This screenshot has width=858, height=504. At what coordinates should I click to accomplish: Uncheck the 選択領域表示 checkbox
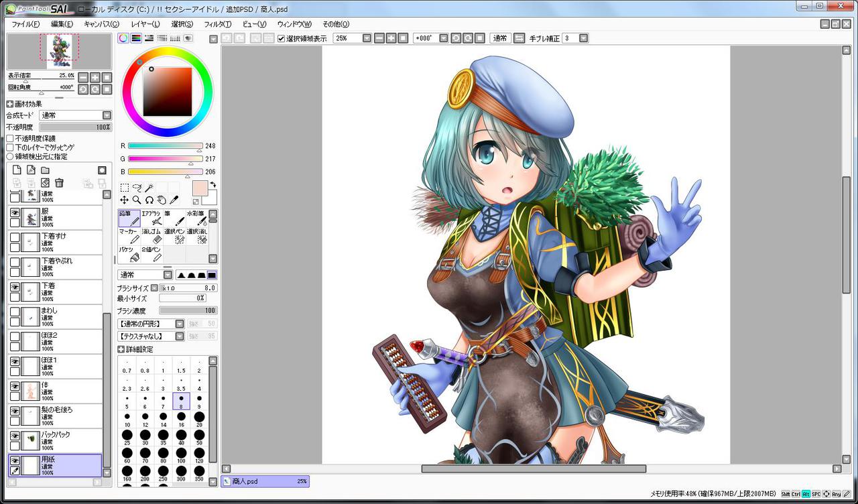282,38
